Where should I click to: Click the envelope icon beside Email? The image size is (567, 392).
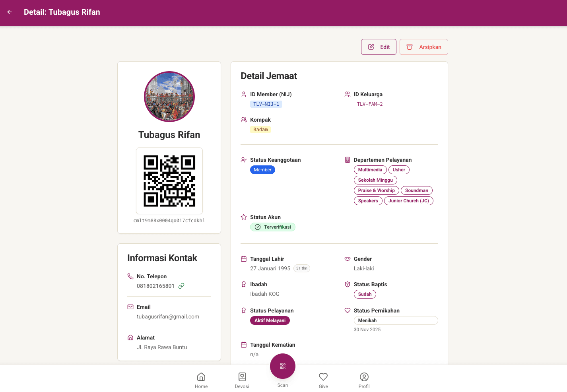(130, 307)
